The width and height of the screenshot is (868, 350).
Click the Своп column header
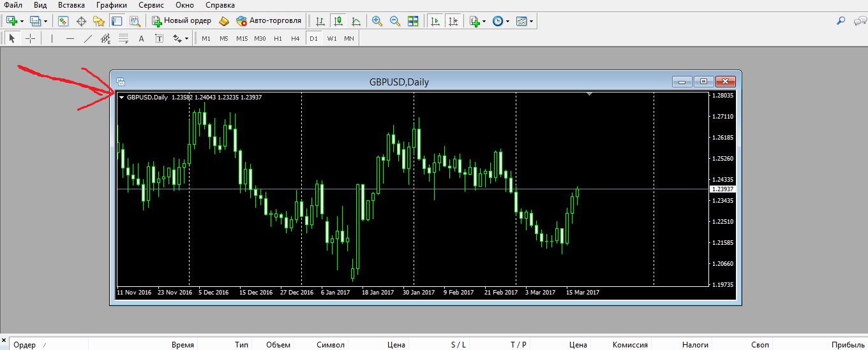tap(760, 345)
